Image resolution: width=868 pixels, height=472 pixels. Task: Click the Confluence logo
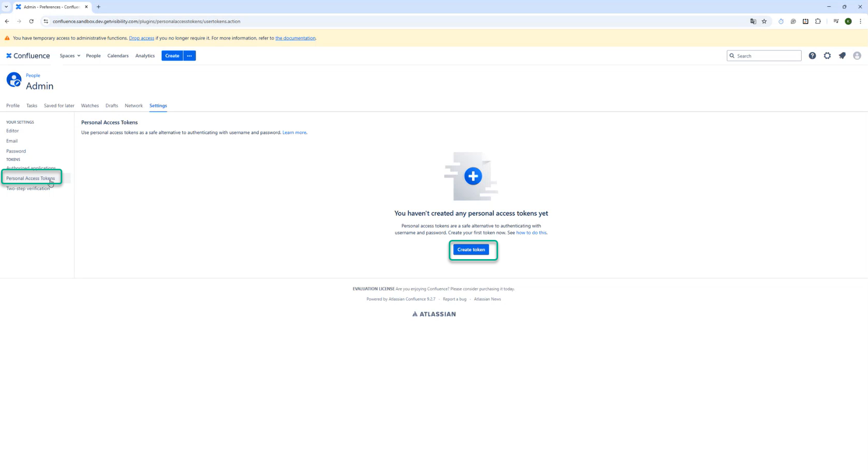tap(28, 56)
